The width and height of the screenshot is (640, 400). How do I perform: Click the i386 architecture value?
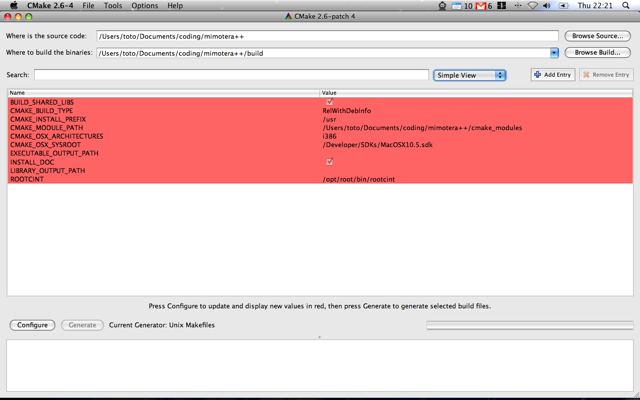point(329,136)
